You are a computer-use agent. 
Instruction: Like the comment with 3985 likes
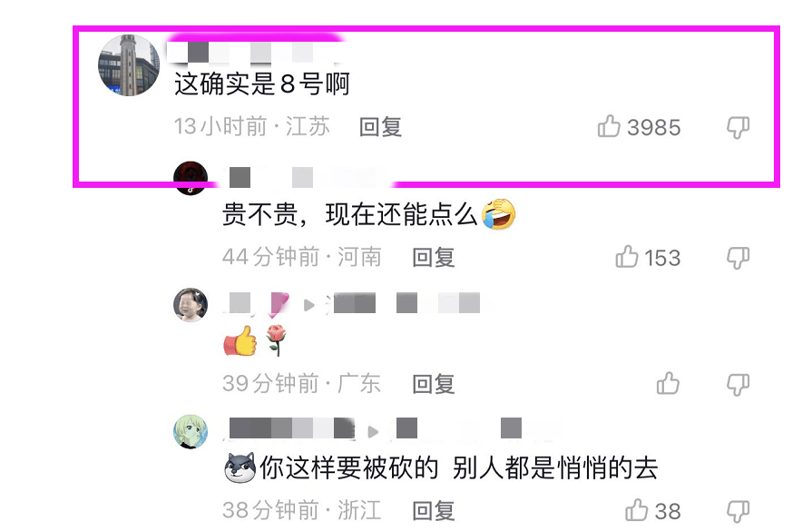click(609, 126)
